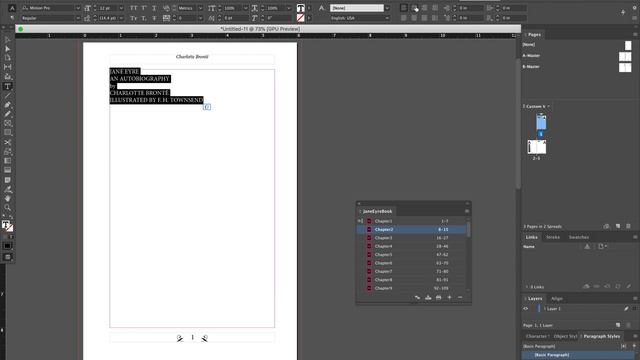Image resolution: width=640 pixels, height=360 pixels.
Task: Open the kerning Metrics dropdown
Action: pyautogui.click(x=200, y=8)
